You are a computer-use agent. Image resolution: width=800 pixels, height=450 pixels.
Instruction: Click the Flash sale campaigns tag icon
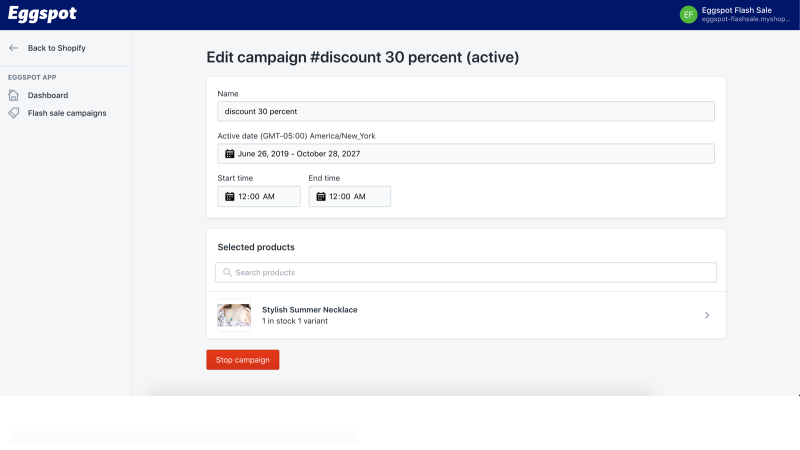14,113
